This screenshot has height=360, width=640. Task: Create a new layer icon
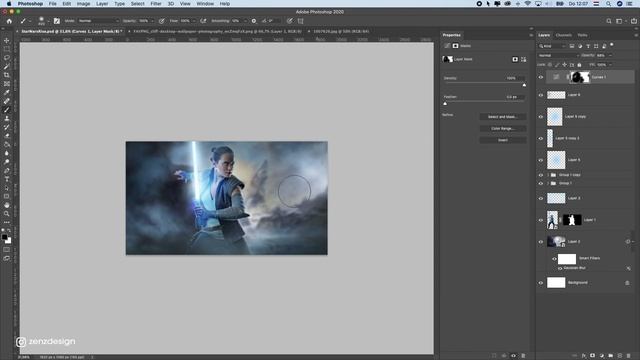pos(620,356)
